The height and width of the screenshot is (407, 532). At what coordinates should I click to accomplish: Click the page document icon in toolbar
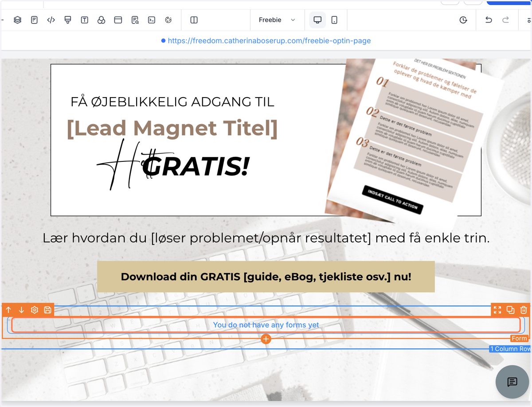pyautogui.click(x=34, y=20)
